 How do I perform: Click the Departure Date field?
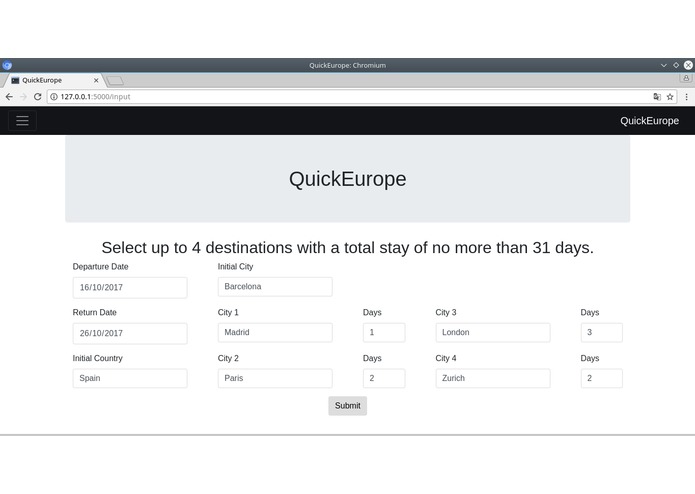pos(130,288)
